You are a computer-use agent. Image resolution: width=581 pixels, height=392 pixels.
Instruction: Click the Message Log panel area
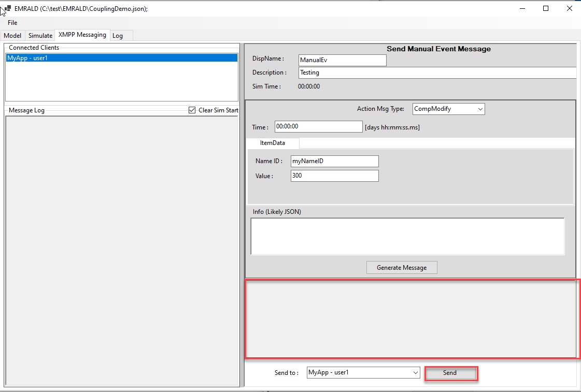(121, 251)
